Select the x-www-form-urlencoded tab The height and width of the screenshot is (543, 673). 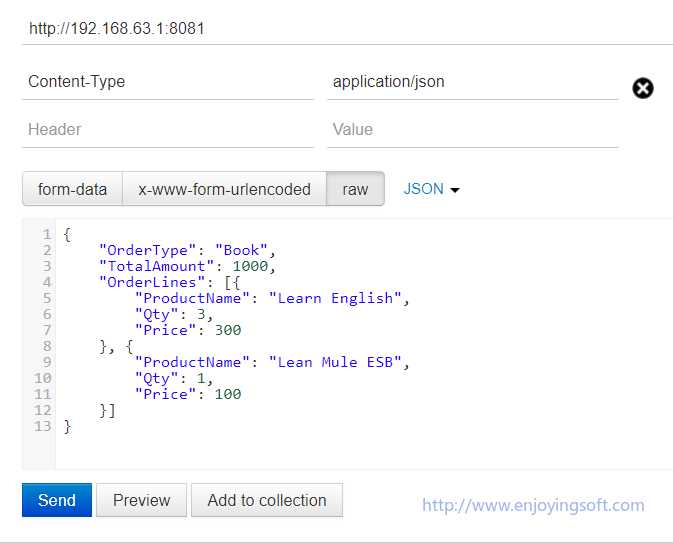click(x=224, y=189)
